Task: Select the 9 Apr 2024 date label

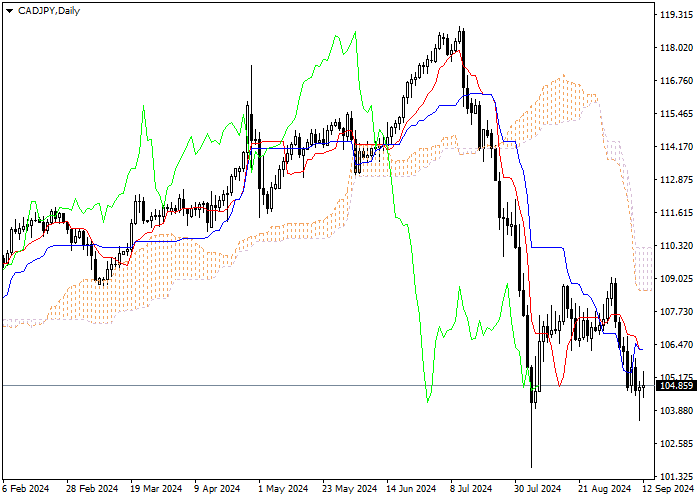Action: [x=217, y=489]
